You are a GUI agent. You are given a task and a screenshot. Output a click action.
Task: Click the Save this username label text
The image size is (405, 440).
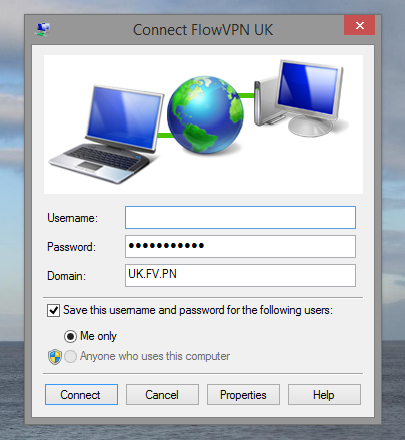198,310
